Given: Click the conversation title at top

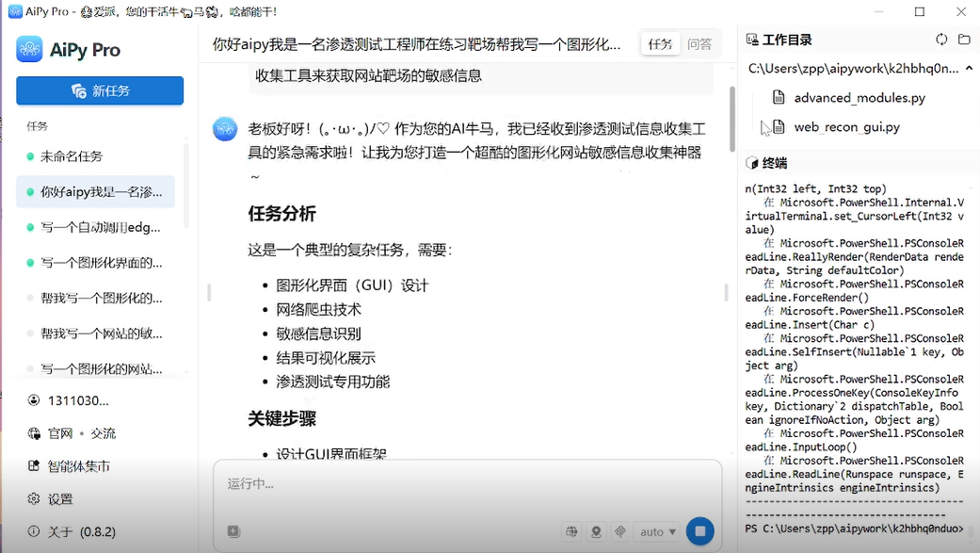Looking at the screenshot, I should [416, 43].
